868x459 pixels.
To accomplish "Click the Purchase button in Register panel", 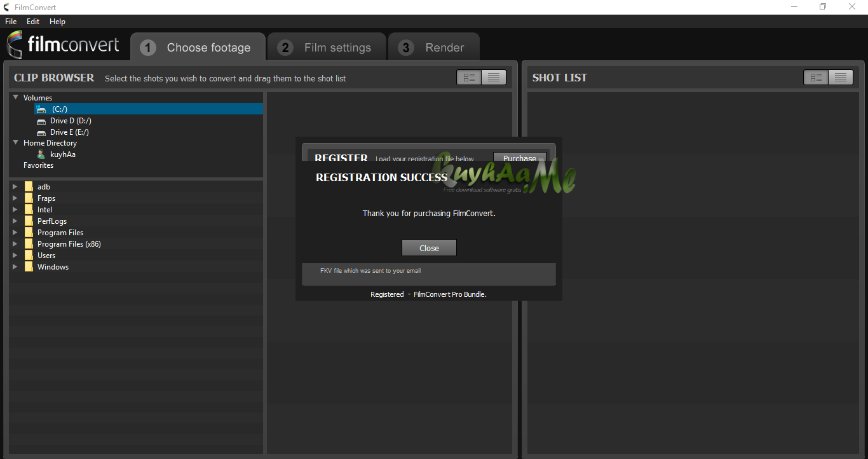I will (519, 158).
